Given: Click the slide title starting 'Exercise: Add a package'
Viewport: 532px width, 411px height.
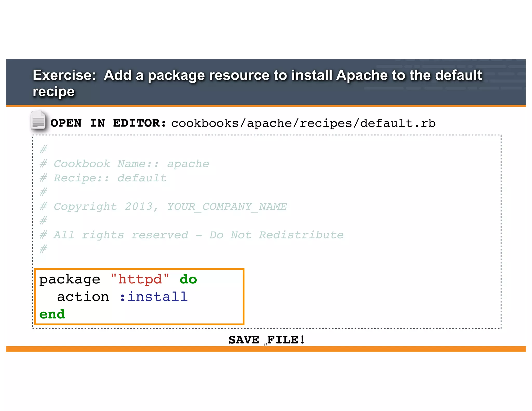Looking at the screenshot, I should coord(257,83).
